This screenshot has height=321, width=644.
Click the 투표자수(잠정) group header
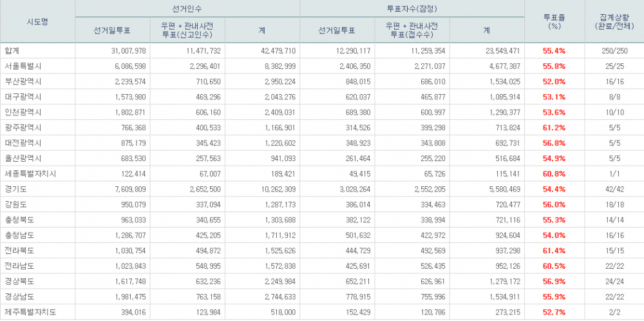412,8
